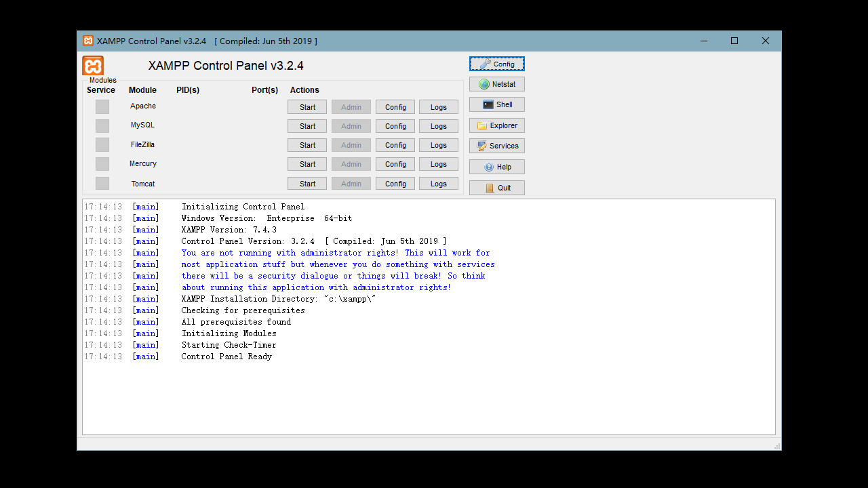The width and height of the screenshot is (868, 488).
Task: Start the Apache module
Action: 307,107
